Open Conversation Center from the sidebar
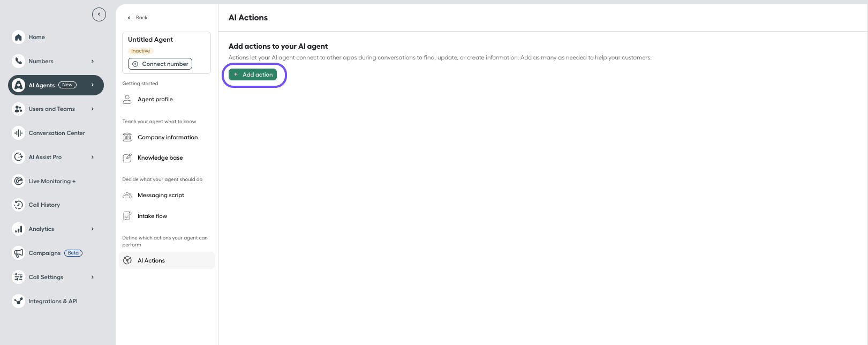 (57, 133)
